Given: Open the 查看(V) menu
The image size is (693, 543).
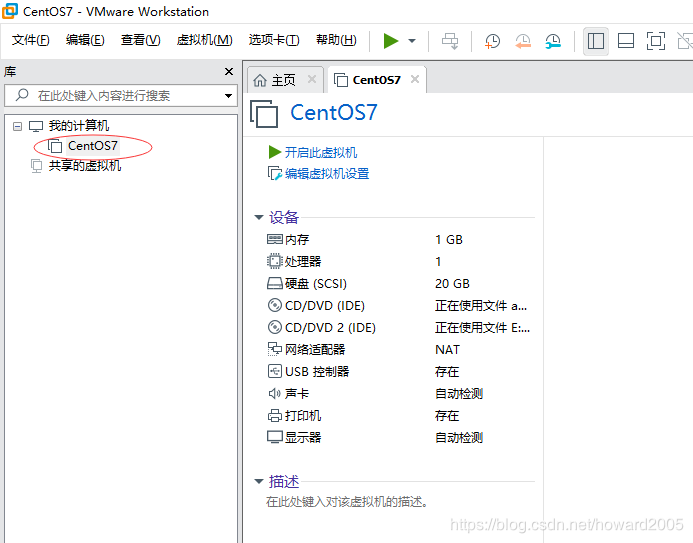Looking at the screenshot, I should (x=141, y=40).
